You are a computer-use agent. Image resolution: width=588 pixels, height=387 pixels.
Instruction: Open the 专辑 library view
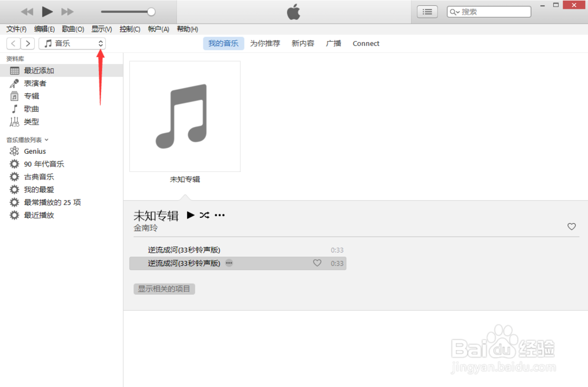(x=31, y=96)
